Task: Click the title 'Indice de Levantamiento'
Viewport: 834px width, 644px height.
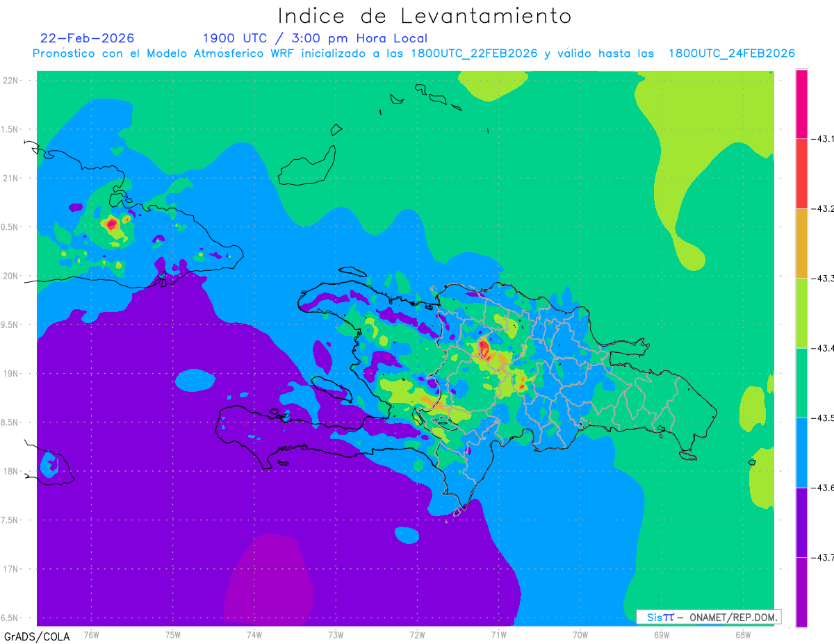Action: coord(425,16)
